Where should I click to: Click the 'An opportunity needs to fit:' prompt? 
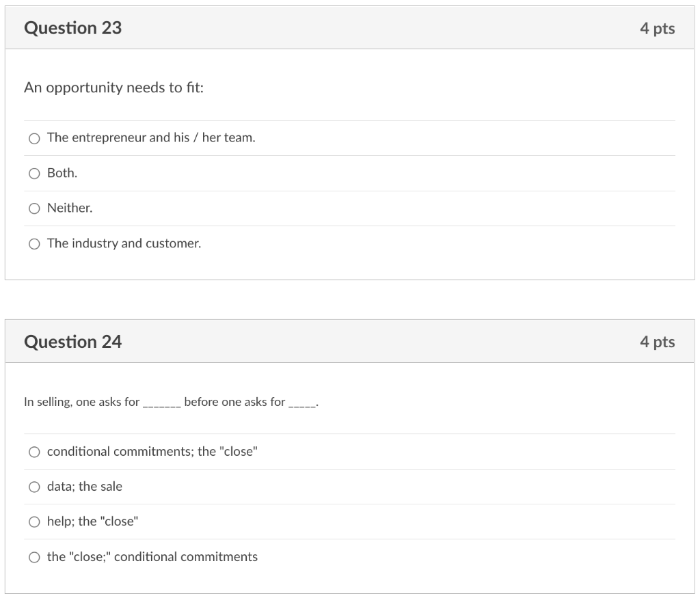tap(113, 88)
